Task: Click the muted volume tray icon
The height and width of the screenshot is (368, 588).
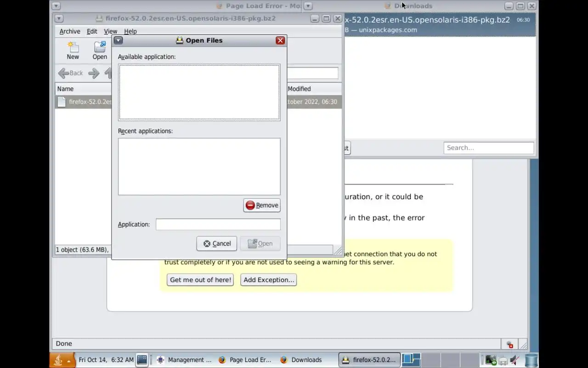Action: point(515,360)
